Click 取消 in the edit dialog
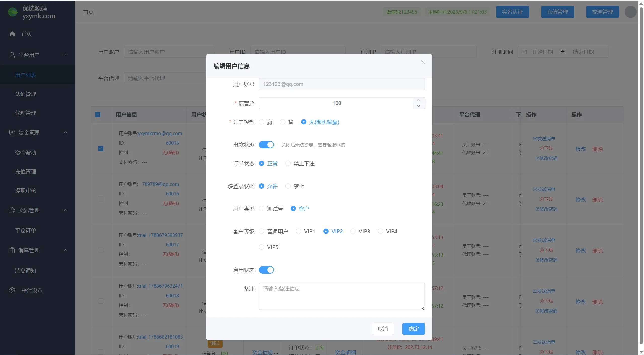The width and height of the screenshot is (644, 355). coord(383,329)
